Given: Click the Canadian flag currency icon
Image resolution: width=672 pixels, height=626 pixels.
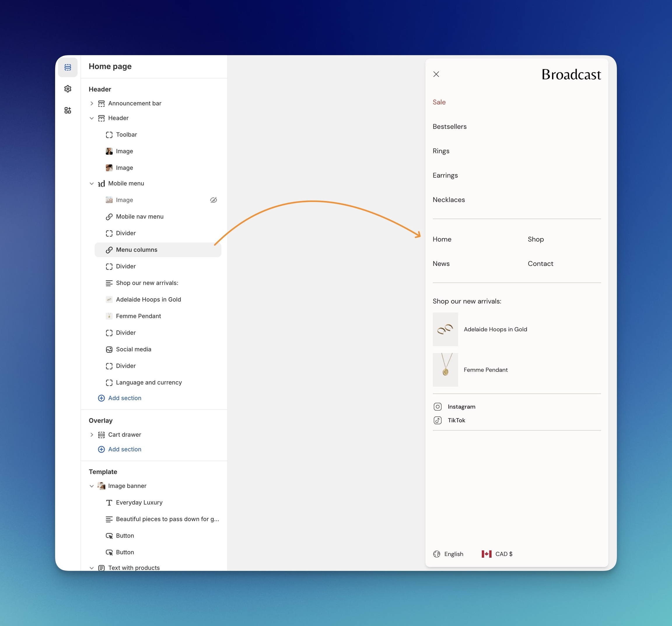Looking at the screenshot, I should [x=487, y=554].
